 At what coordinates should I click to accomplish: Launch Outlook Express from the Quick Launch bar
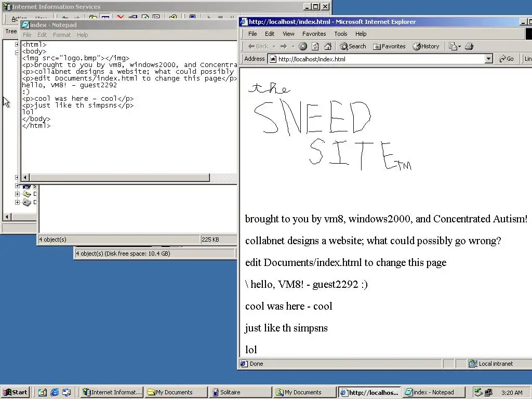coord(67,392)
